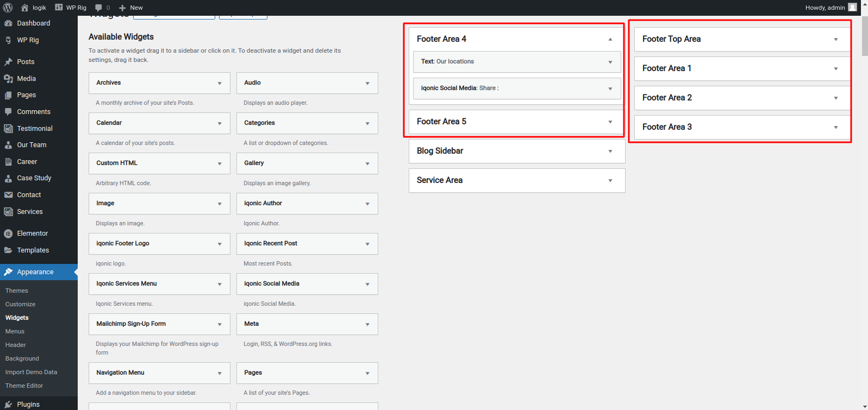Click the Pages sidebar icon

8,95
